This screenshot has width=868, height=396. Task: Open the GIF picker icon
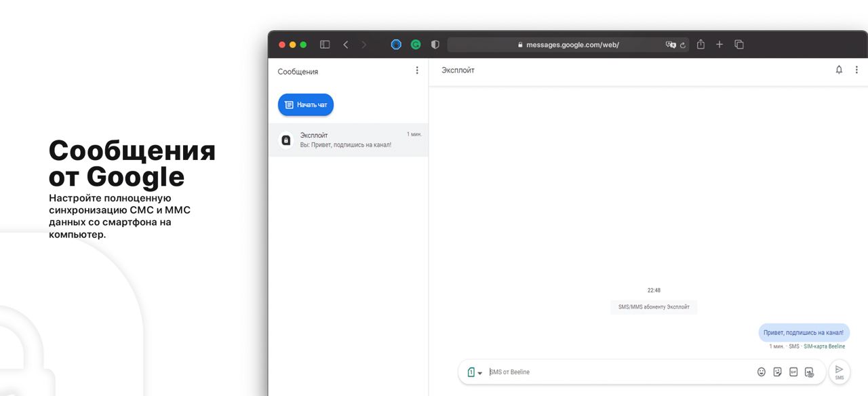click(x=793, y=372)
